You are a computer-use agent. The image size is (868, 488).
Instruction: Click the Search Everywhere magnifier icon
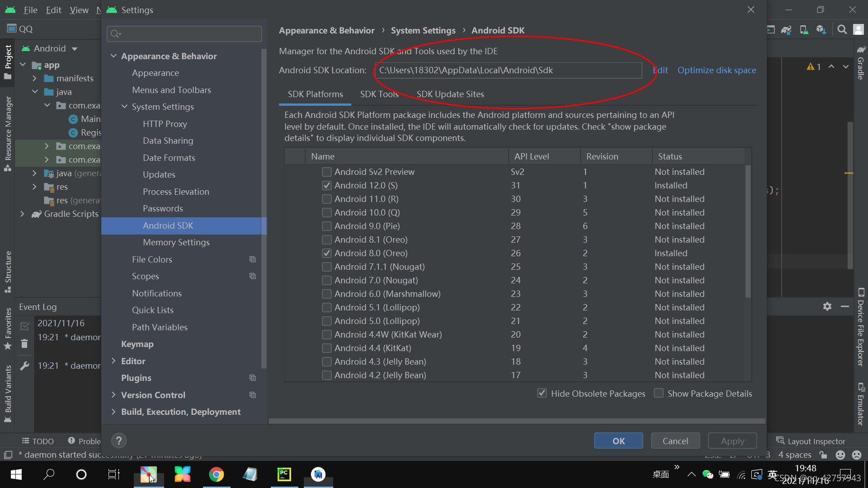[842, 29]
